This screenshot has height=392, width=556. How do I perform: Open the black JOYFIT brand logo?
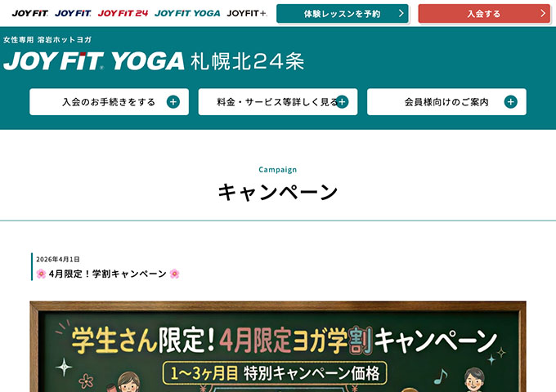click(29, 13)
